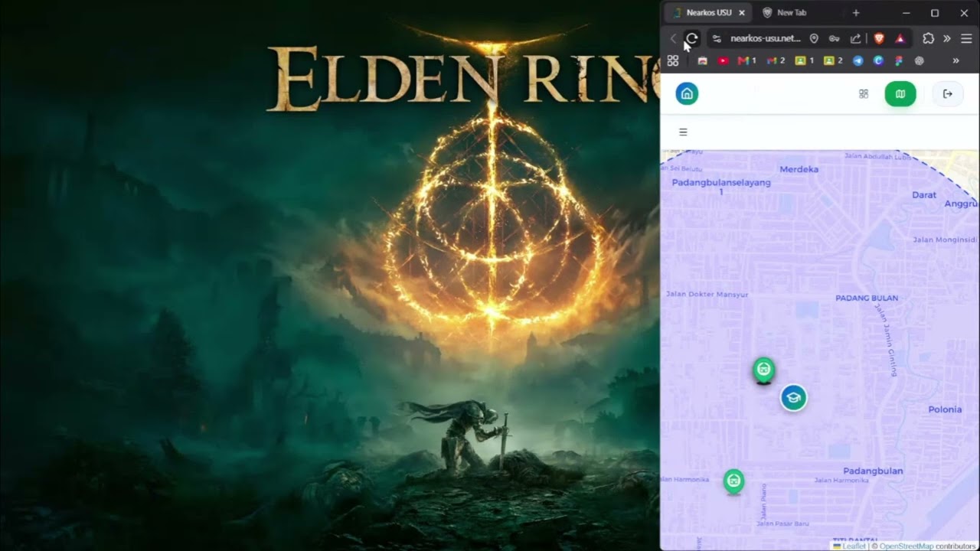Screen dimensions: 980x551
Task: Click the share page icon
Action: [x=855, y=38]
